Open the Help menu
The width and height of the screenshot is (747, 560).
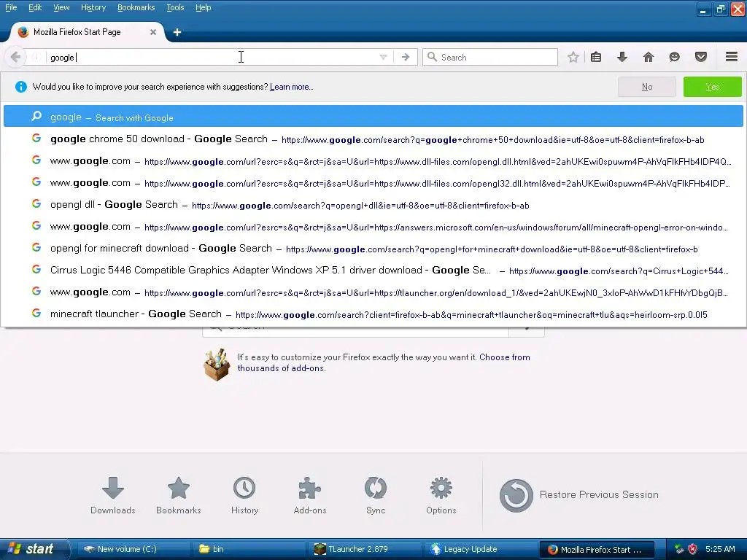(x=203, y=7)
